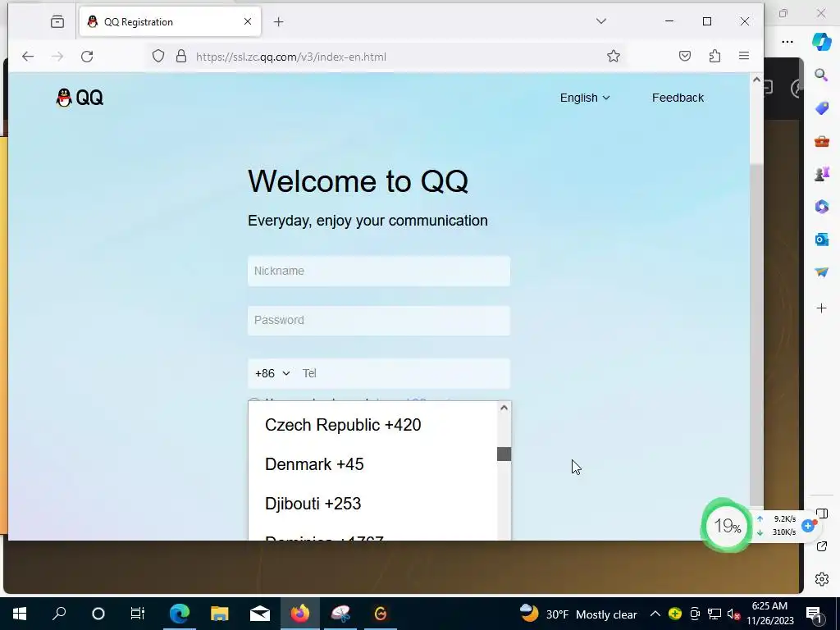Screen dimensions: 840x630
Task: Open Task View on taskbar
Action: tap(138, 614)
